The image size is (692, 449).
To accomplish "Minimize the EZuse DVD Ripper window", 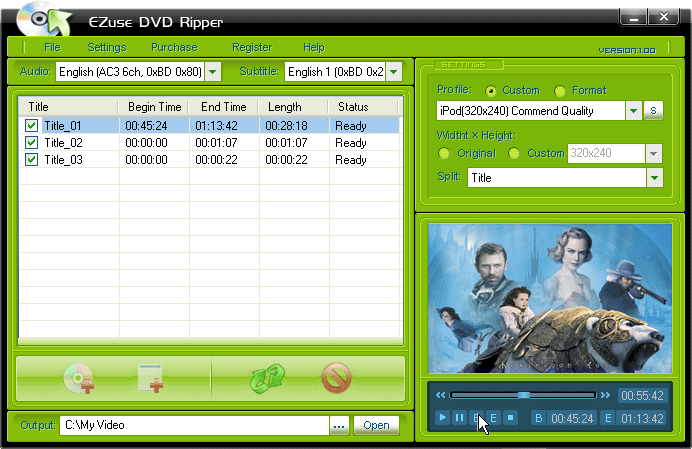I will click(x=634, y=17).
